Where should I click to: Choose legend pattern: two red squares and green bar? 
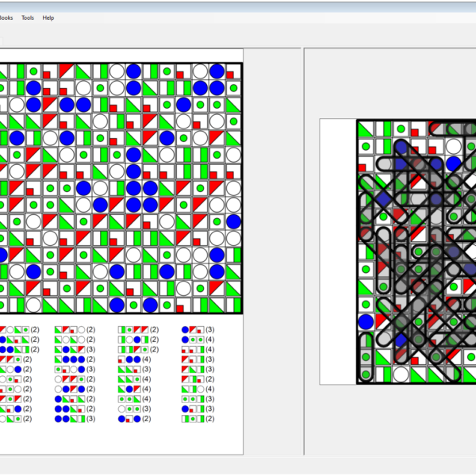[193, 349]
